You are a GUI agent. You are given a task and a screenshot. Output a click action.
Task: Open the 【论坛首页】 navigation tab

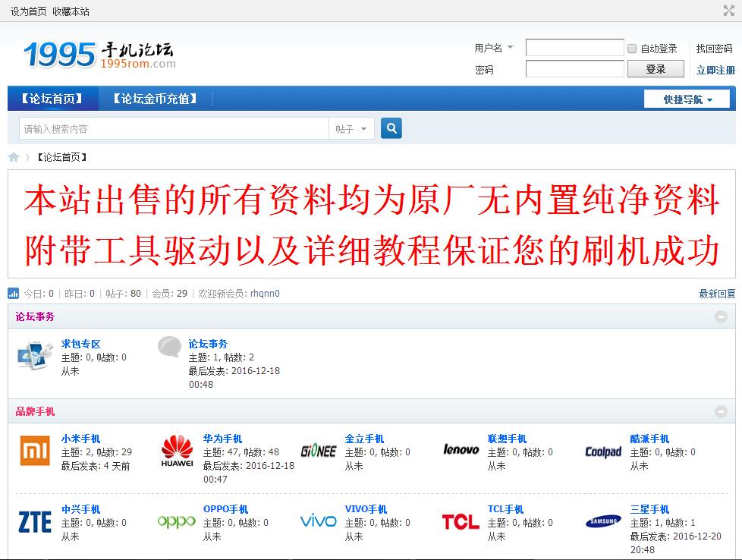coord(52,99)
